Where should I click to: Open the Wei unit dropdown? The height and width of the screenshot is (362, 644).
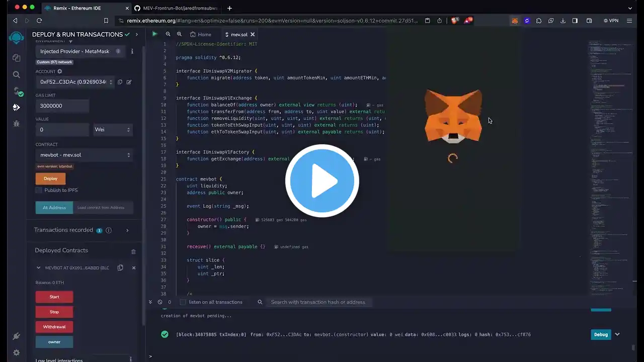pyautogui.click(x=112, y=130)
